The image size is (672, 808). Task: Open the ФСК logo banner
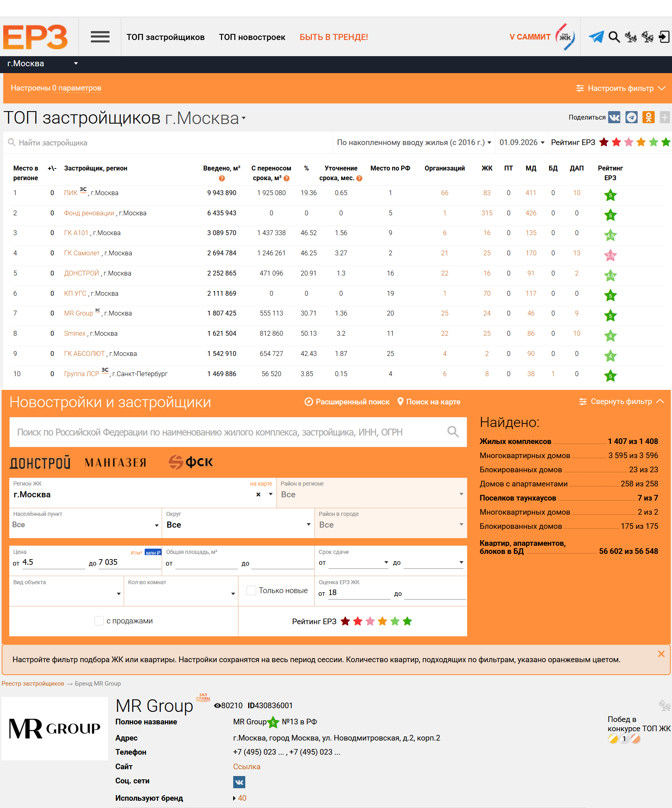(191, 462)
